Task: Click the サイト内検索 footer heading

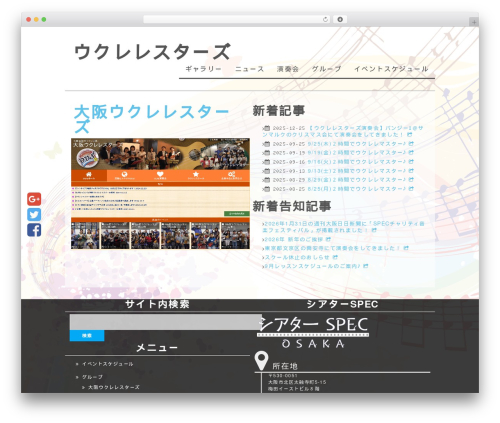Action: click(157, 304)
